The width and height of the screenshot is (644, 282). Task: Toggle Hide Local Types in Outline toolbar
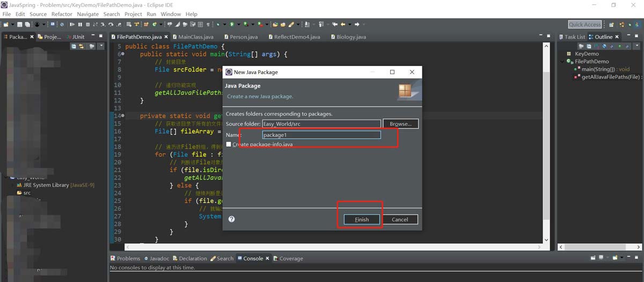[x=627, y=46]
